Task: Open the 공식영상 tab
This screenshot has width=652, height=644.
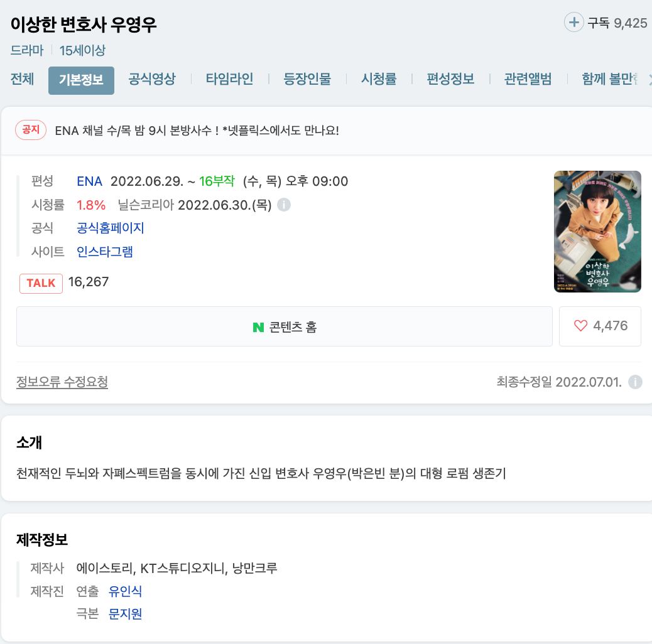Action: click(x=152, y=79)
